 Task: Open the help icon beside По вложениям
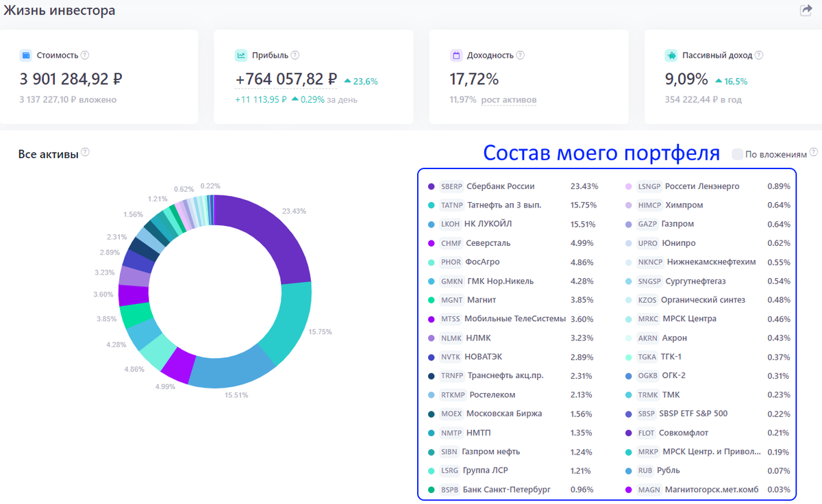(x=814, y=152)
